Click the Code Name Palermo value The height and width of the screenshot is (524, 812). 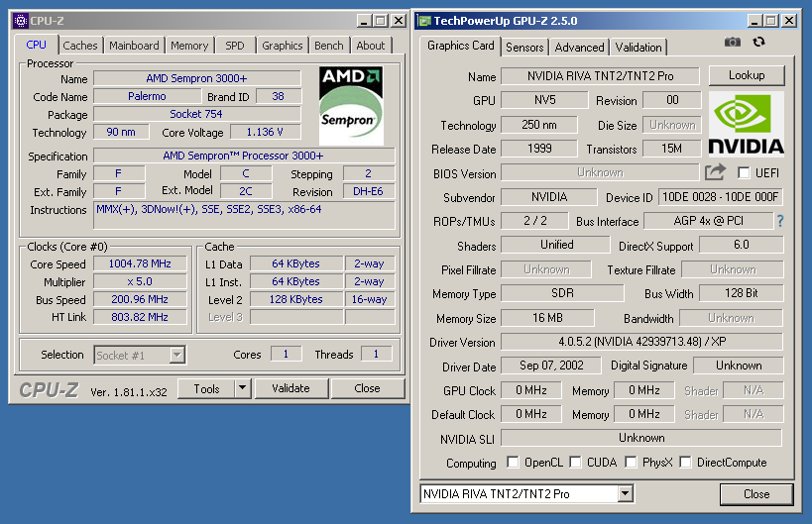click(x=147, y=96)
